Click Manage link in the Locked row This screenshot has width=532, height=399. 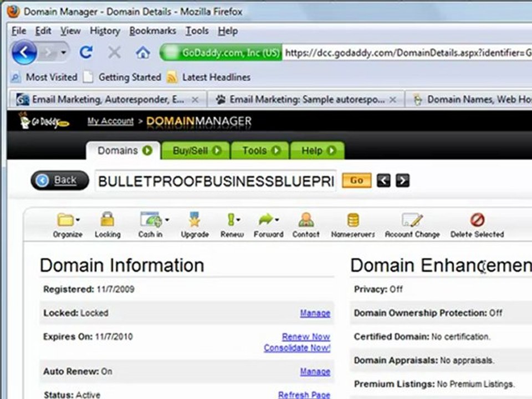click(315, 313)
